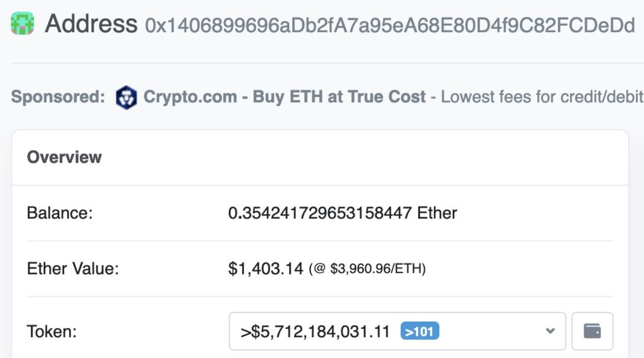Click the Overview card header

[64, 157]
